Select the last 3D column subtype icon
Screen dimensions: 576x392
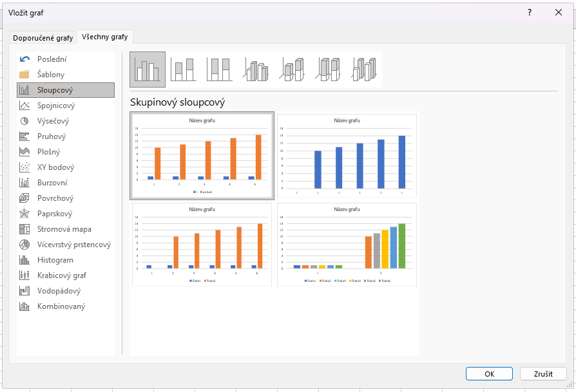[x=364, y=70]
